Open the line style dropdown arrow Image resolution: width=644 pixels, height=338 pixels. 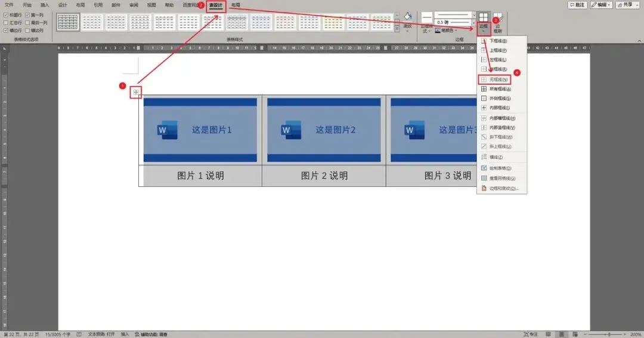[474, 15]
